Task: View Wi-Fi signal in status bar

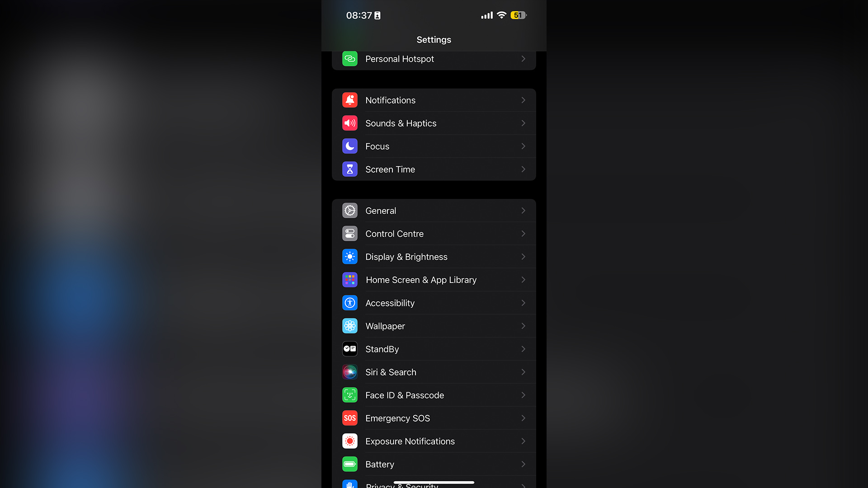Action: tap(501, 14)
